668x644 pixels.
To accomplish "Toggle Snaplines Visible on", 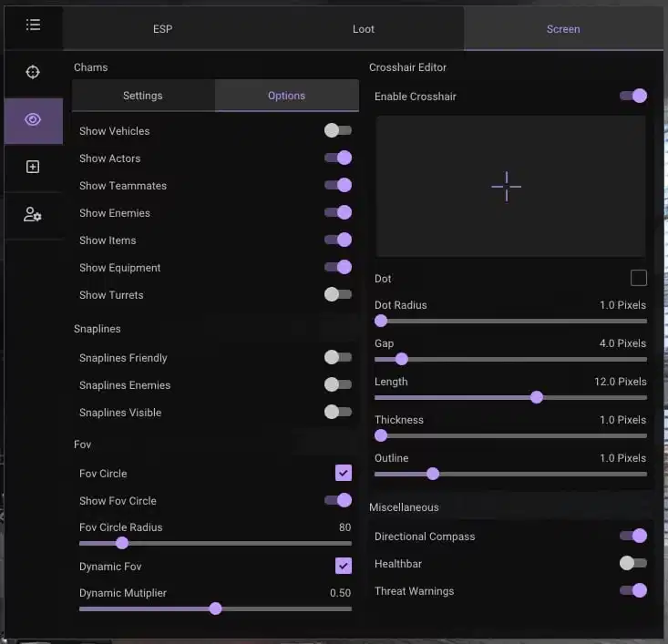I will 338,412.
